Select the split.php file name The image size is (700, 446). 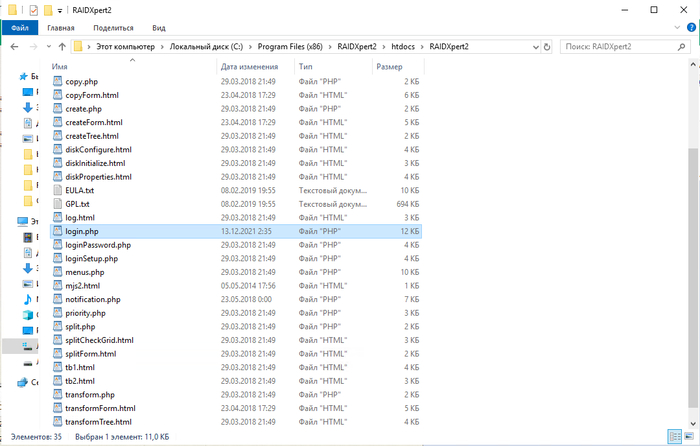point(80,326)
